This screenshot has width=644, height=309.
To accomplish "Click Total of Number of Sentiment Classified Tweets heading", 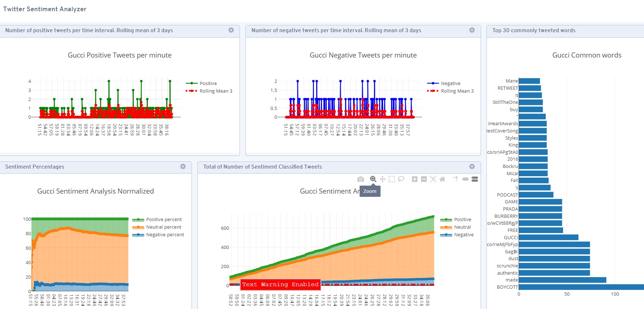I will tap(263, 167).
